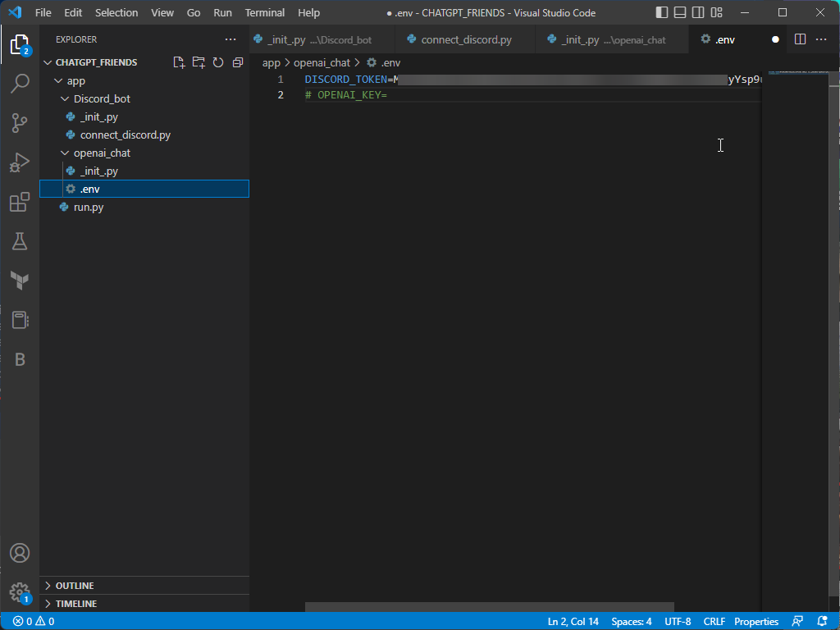Customize layout icon in title bar
This screenshot has width=840, height=630.
click(716, 12)
